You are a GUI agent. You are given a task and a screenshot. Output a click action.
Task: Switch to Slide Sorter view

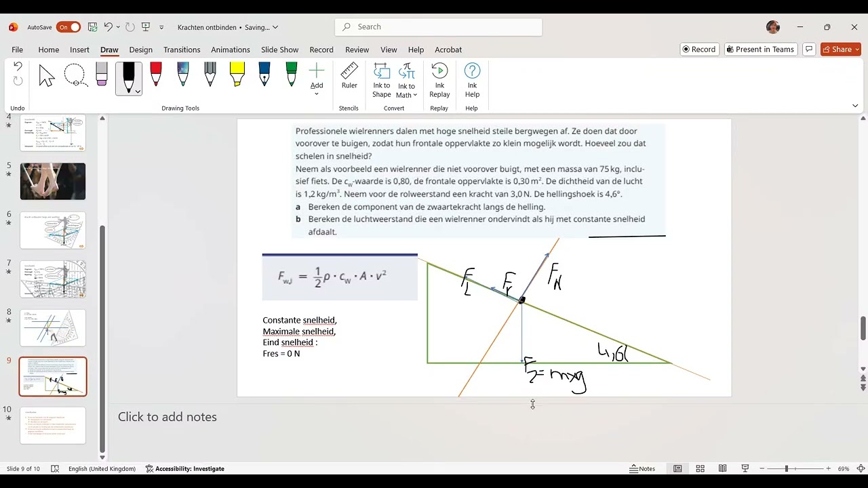[x=700, y=468]
